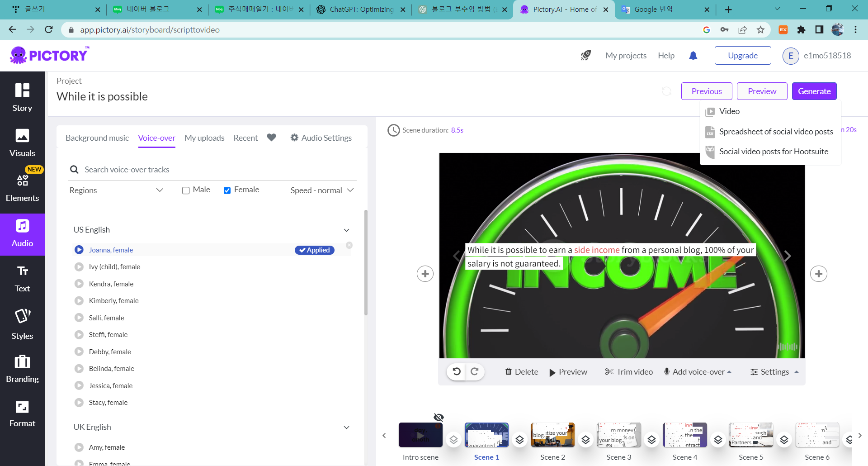Click the Generate button
The height and width of the screenshot is (466, 868).
(814, 91)
